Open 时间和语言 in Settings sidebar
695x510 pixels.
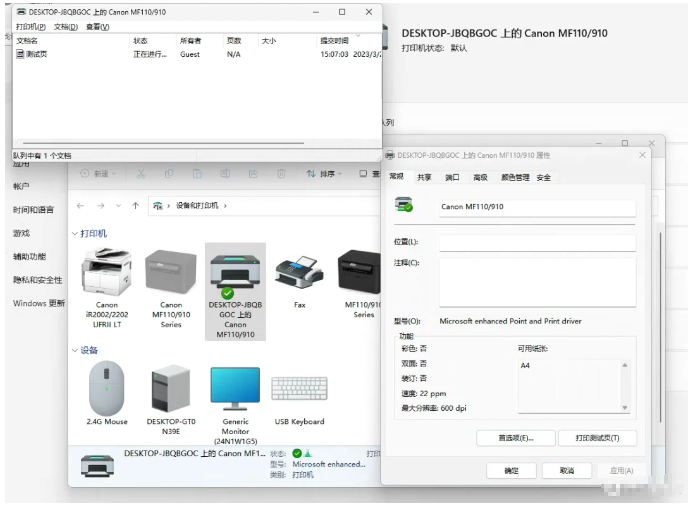pyautogui.click(x=34, y=210)
